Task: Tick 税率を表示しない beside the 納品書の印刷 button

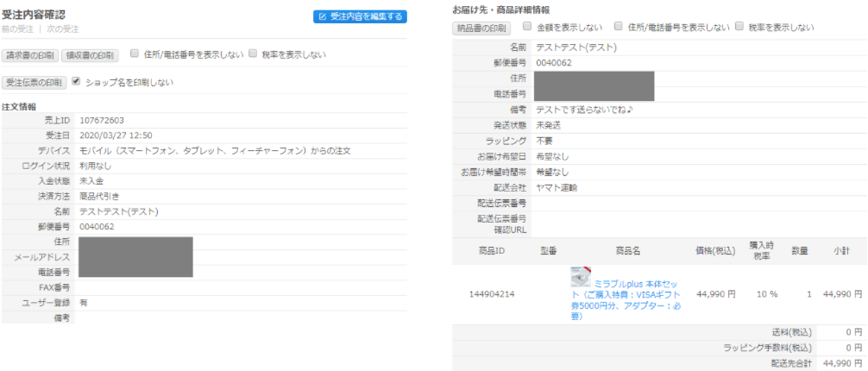Action: (739, 27)
